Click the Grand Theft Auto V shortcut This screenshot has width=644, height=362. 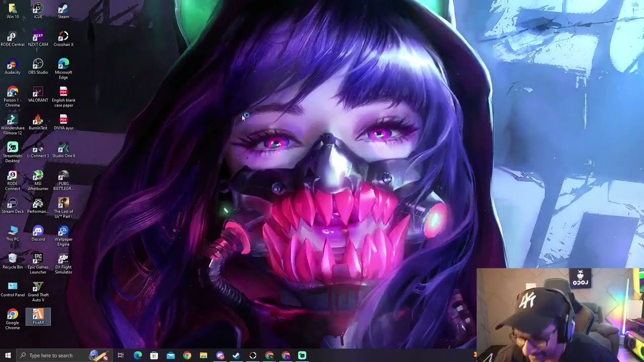tap(38, 292)
